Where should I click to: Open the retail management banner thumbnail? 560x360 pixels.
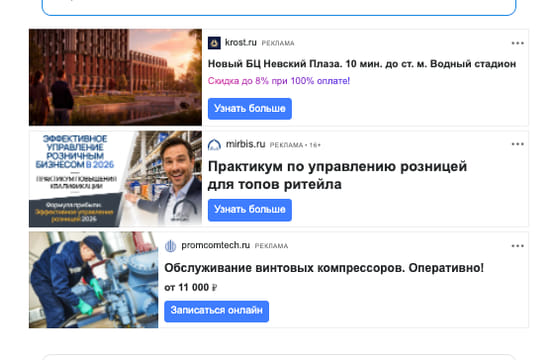pos(115,179)
